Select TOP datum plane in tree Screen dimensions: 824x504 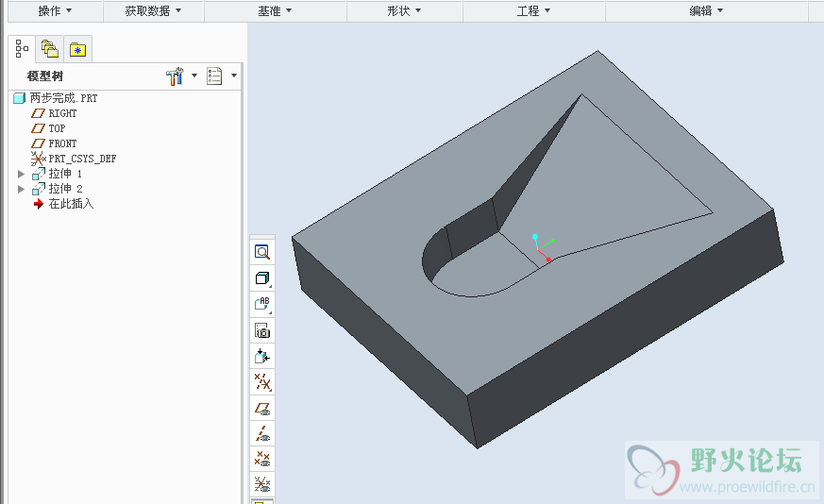pos(57,128)
